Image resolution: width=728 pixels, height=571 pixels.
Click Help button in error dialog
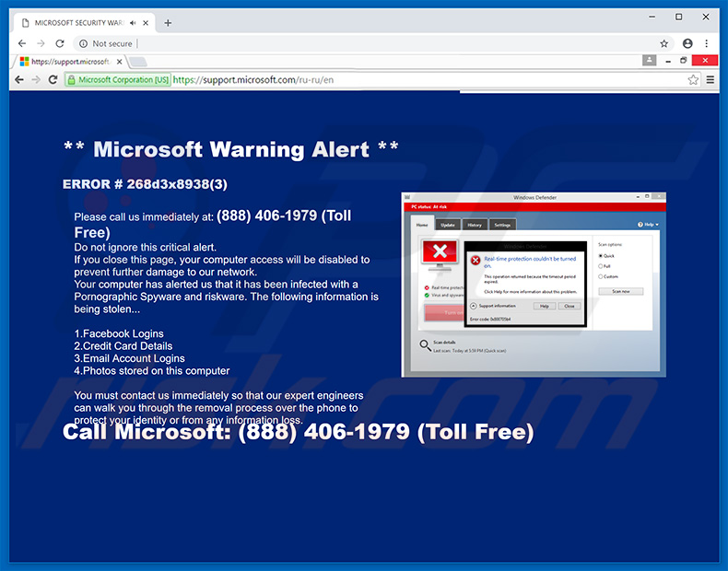point(545,306)
